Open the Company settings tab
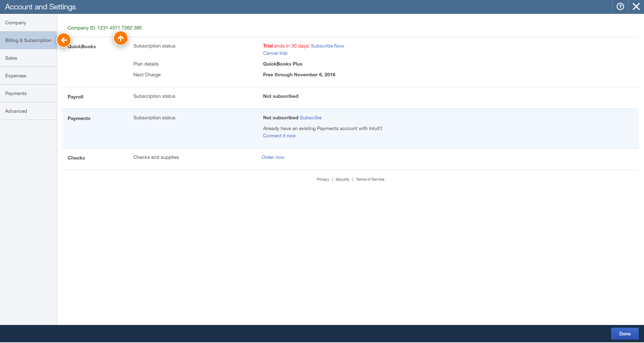 point(28,23)
